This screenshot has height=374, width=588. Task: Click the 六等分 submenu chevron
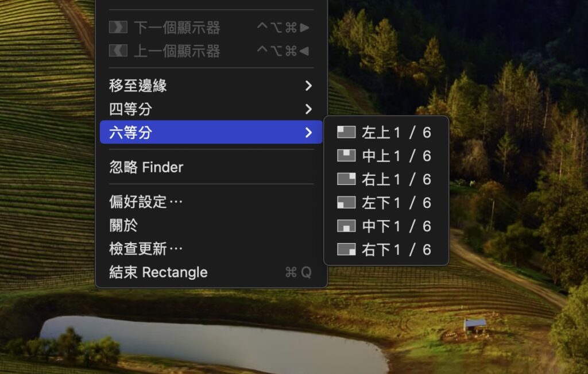point(308,132)
